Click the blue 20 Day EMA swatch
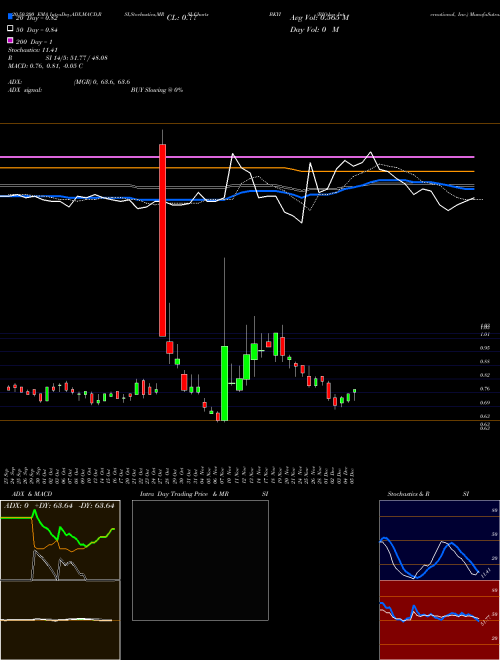This screenshot has height=660, width=500. point(10,17)
